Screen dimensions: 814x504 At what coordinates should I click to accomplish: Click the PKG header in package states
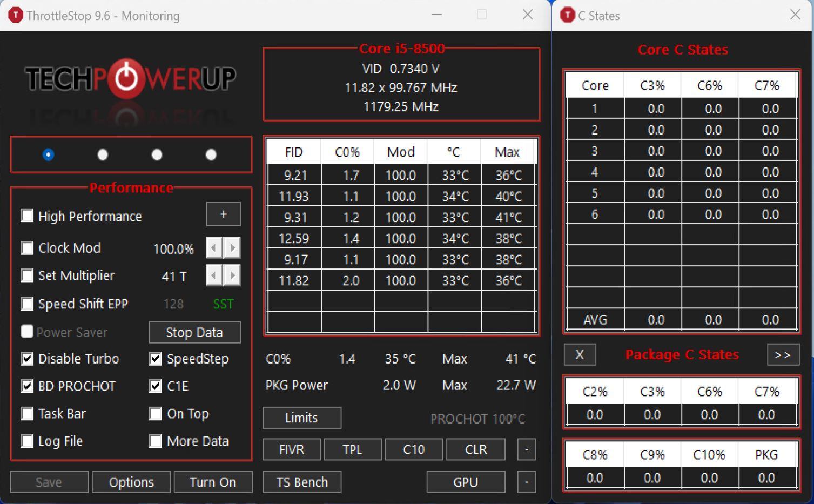[766, 455]
